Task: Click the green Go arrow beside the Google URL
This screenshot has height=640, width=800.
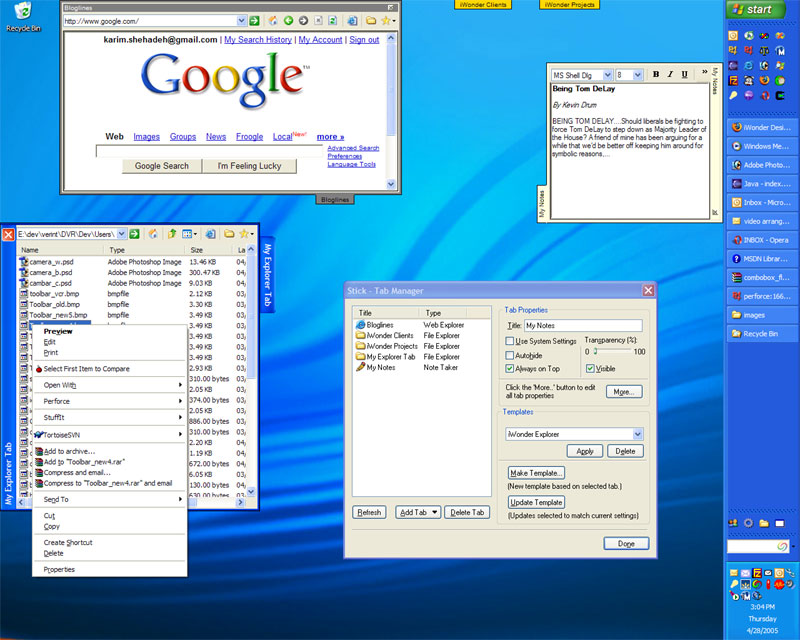Action: pos(255,20)
